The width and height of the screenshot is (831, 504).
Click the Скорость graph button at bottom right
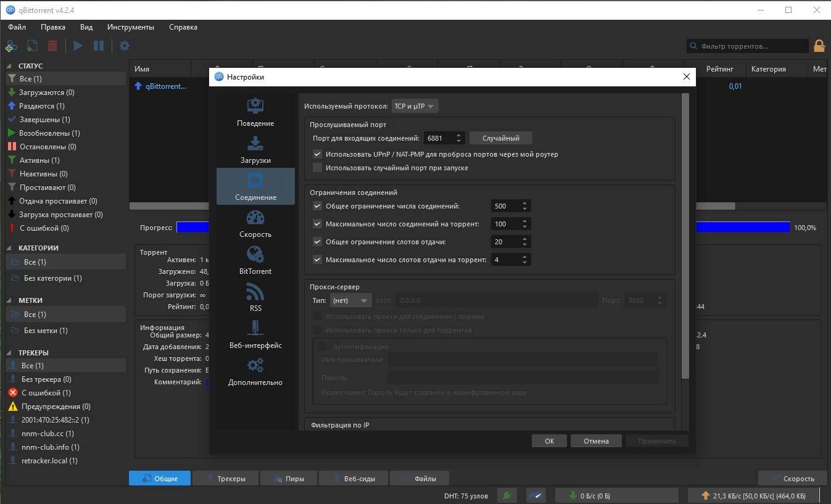793,478
